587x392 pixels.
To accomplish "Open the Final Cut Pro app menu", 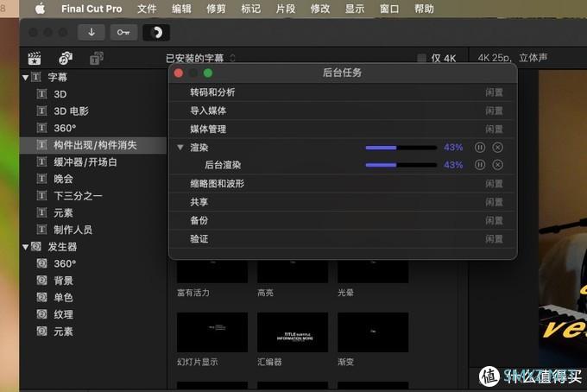I will pos(92,9).
